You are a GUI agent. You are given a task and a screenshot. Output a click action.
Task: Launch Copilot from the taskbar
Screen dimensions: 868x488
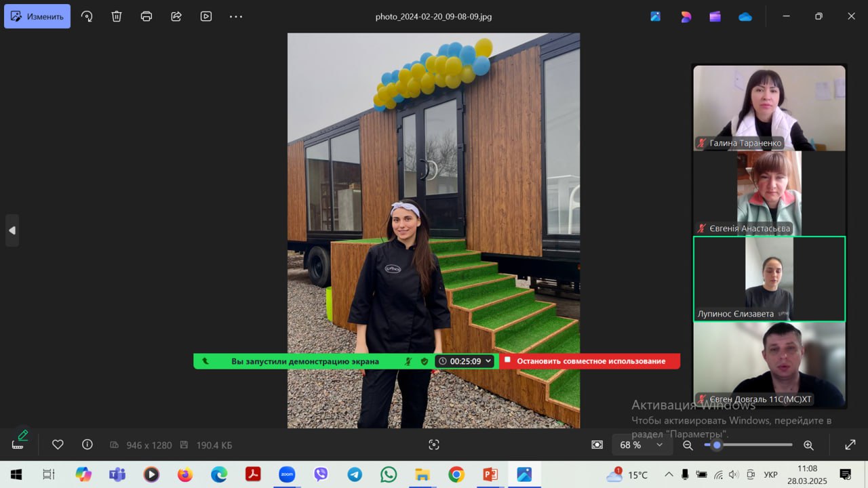(83, 474)
